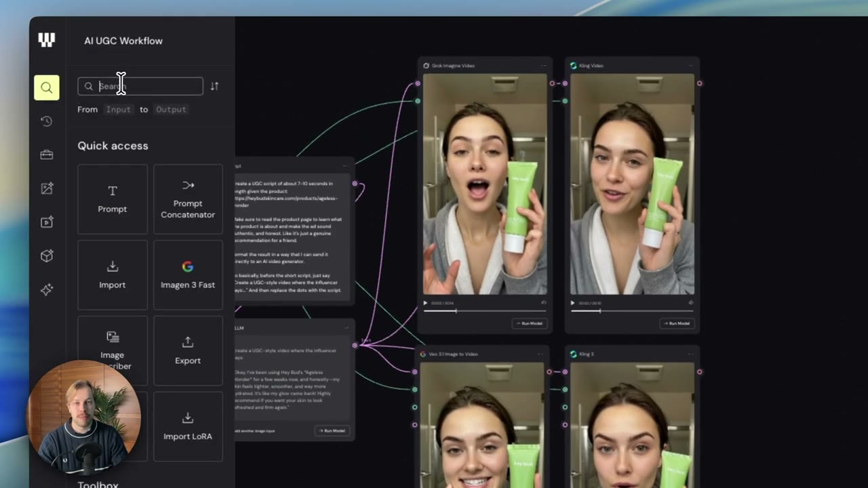
Task: Play the Kling Video preview
Action: click(x=573, y=303)
